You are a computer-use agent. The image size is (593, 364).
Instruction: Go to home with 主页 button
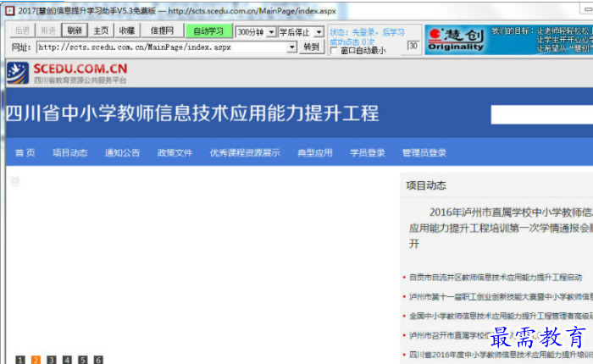(x=101, y=30)
